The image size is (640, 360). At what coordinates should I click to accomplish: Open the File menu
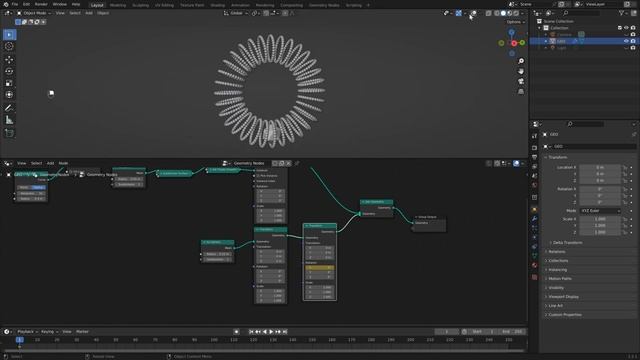point(15,4)
